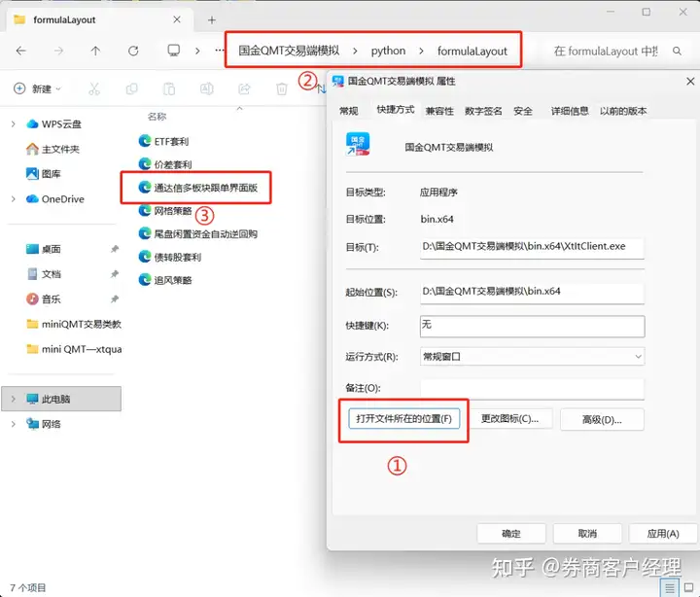Click the Copy icon in toolbar
The height and width of the screenshot is (597, 700).
[x=131, y=88]
